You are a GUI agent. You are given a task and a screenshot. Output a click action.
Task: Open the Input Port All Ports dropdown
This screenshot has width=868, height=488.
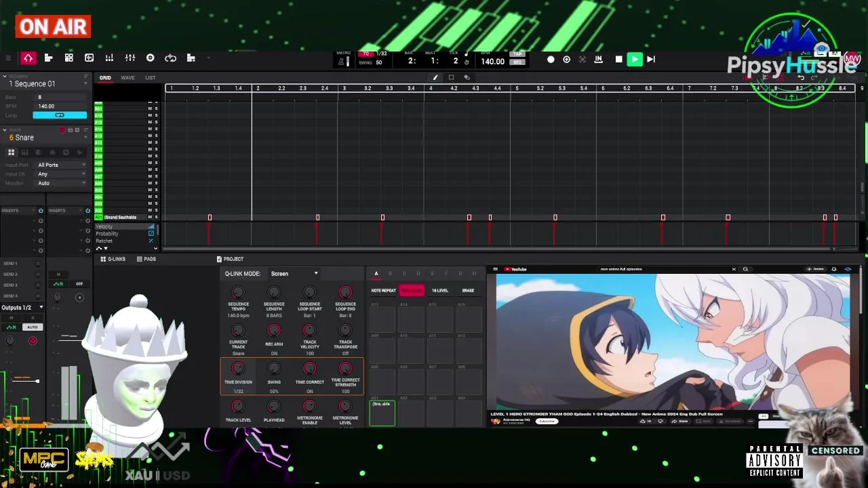(62, 165)
